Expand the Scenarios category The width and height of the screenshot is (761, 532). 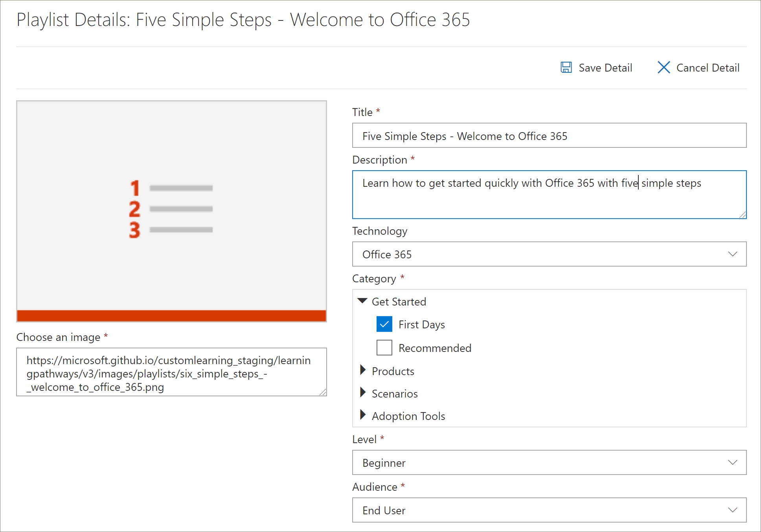point(363,393)
